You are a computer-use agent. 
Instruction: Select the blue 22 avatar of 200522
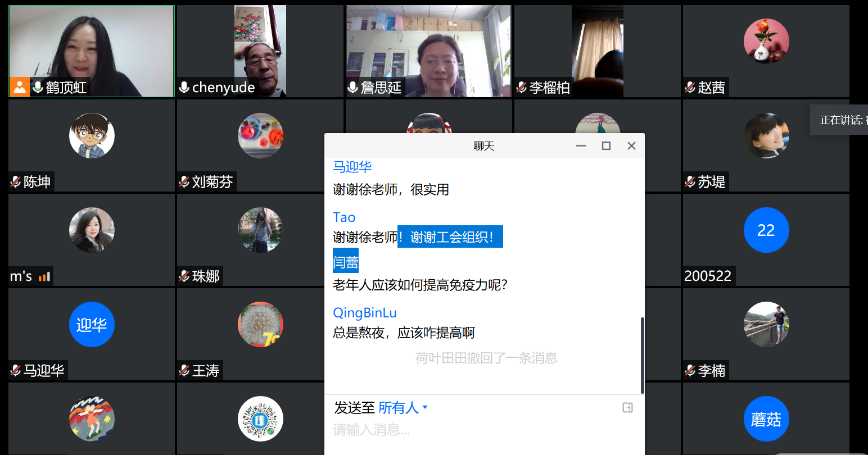(x=766, y=230)
